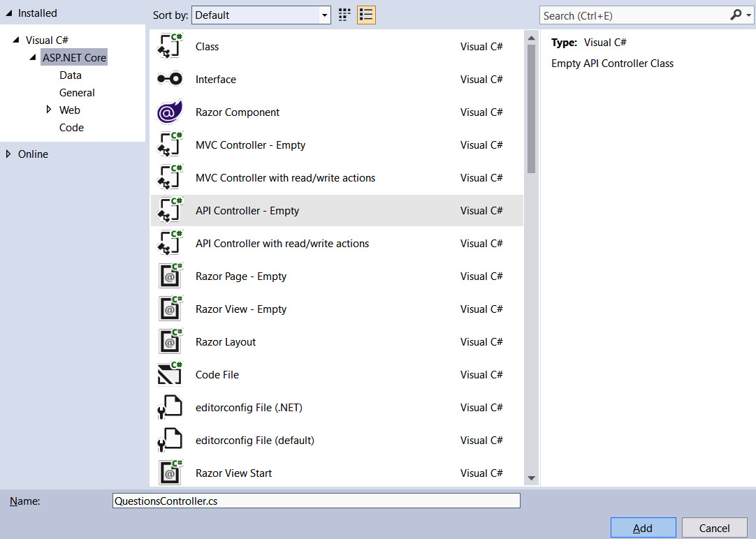
Task: Select the Code File template icon
Action: [170, 374]
